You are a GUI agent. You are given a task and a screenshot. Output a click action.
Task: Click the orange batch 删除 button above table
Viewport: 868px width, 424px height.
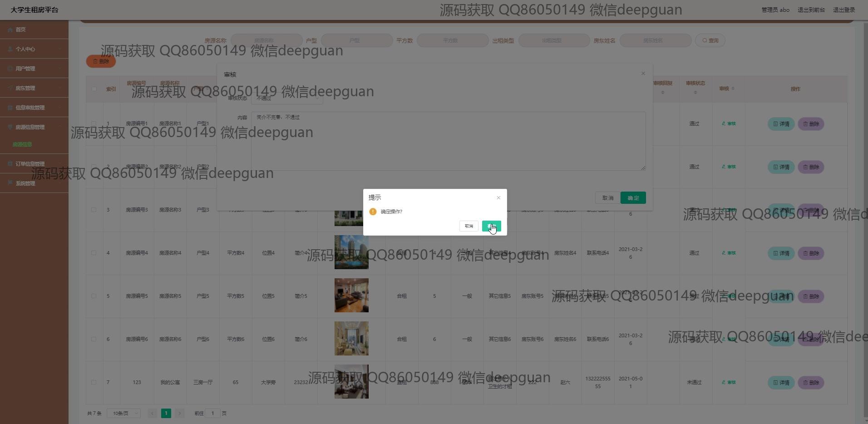coord(101,61)
